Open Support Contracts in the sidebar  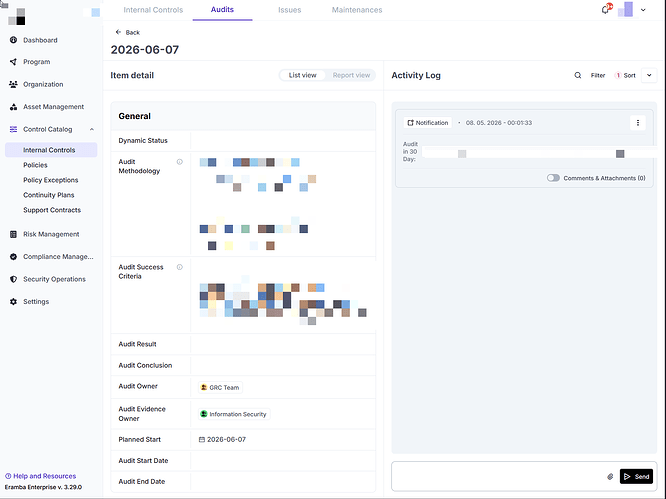click(52, 210)
